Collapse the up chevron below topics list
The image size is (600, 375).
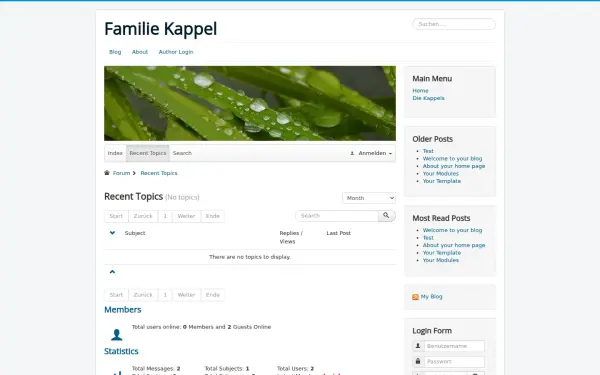point(112,272)
